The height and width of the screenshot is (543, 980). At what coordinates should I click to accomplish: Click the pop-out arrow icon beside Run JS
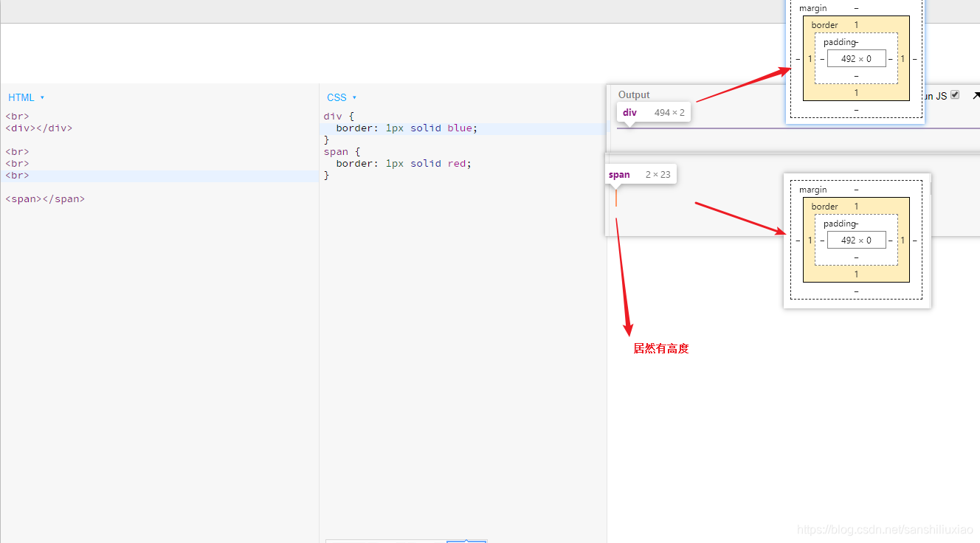[x=976, y=95]
